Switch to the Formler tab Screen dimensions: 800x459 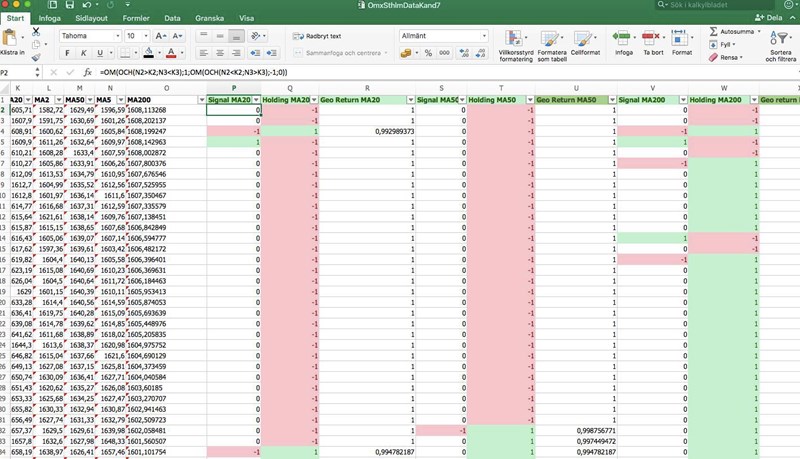tap(136, 18)
